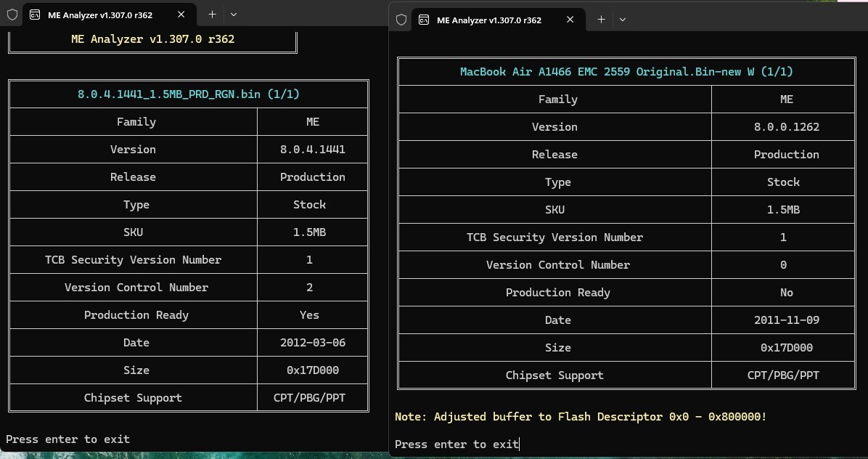Viewport: 868px width, 459px height.
Task: Close the ME Analyzer tab in the left window
Action: click(x=181, y=15)
